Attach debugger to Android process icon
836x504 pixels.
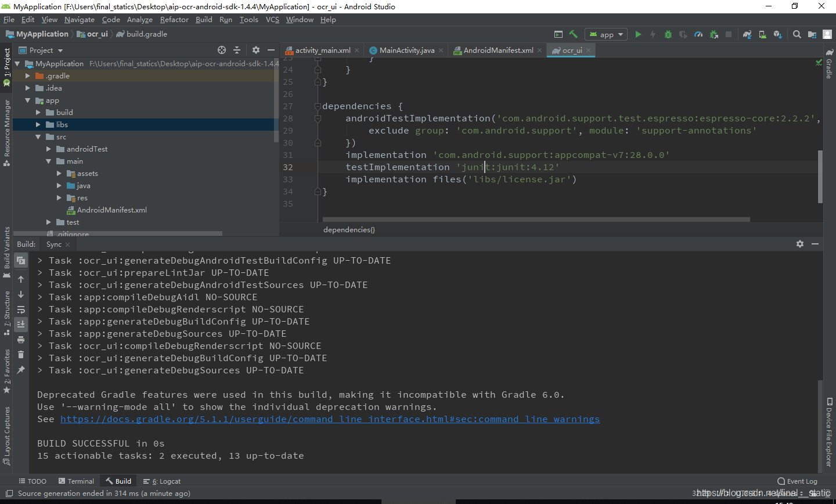[714, 34]
